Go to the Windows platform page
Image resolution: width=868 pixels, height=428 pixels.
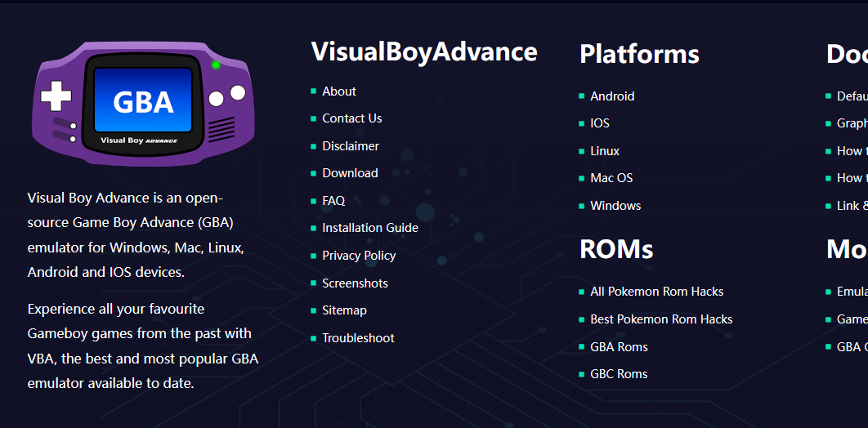click(x=615, y=206)
